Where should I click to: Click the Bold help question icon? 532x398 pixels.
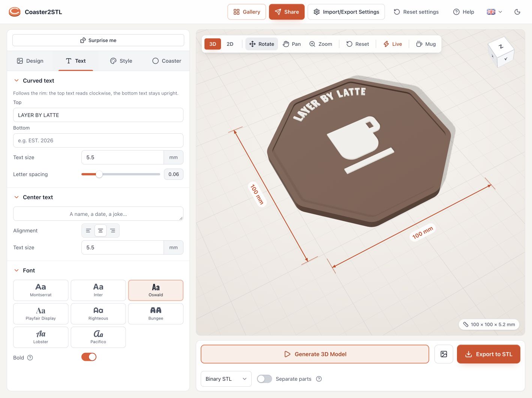pos(30,358)
